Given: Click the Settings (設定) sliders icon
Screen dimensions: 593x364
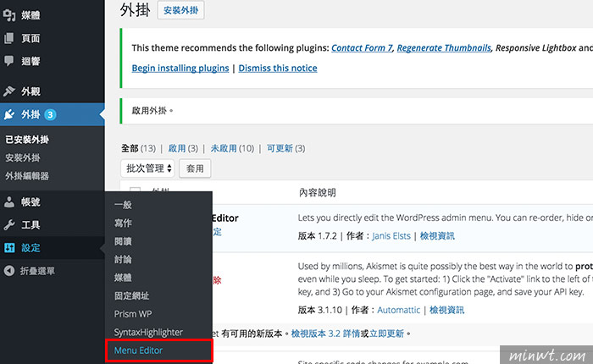Looking at the screenshot, I should (9, 248).
